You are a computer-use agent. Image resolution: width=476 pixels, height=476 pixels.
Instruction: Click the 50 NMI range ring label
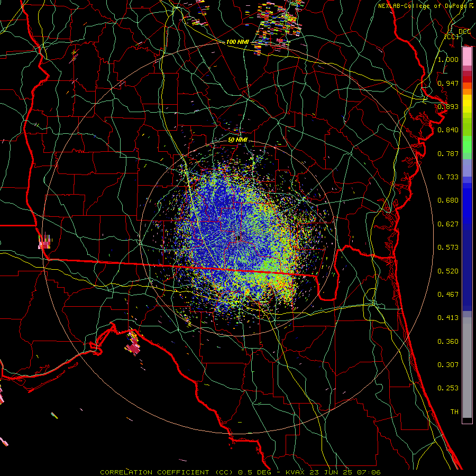point(237,140)
